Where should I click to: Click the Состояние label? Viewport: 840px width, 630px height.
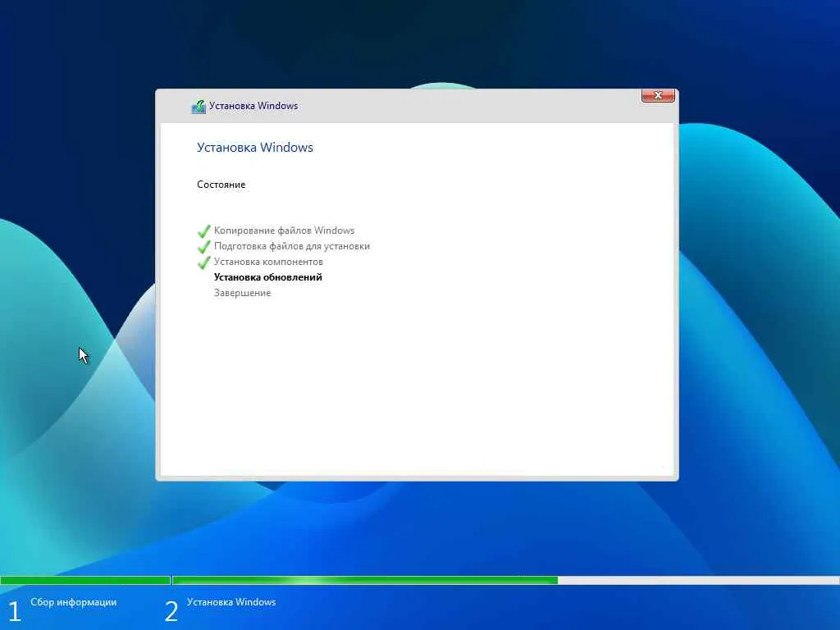pyautogui.click(x=221, y=185)
